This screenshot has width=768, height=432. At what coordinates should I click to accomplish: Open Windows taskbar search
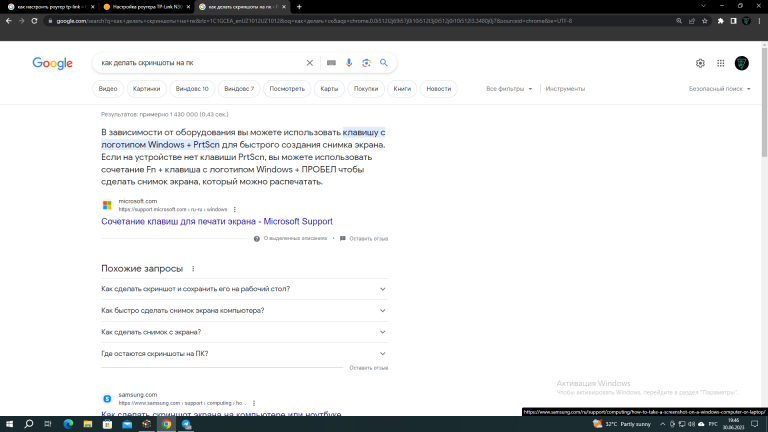[x=28, y=424]
